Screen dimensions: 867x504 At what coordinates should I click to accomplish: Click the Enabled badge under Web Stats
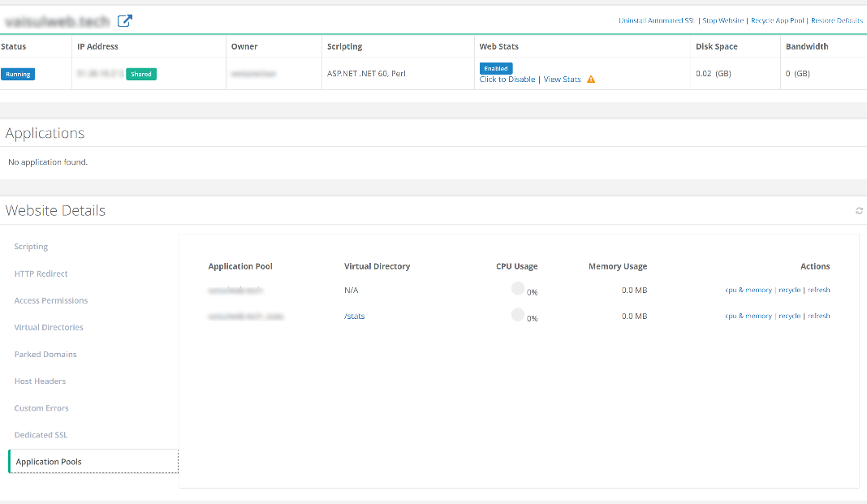[496, 69]
